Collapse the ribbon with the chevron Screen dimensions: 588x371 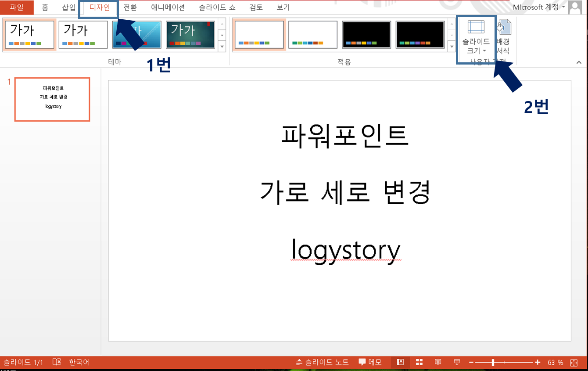coord(579,63)
